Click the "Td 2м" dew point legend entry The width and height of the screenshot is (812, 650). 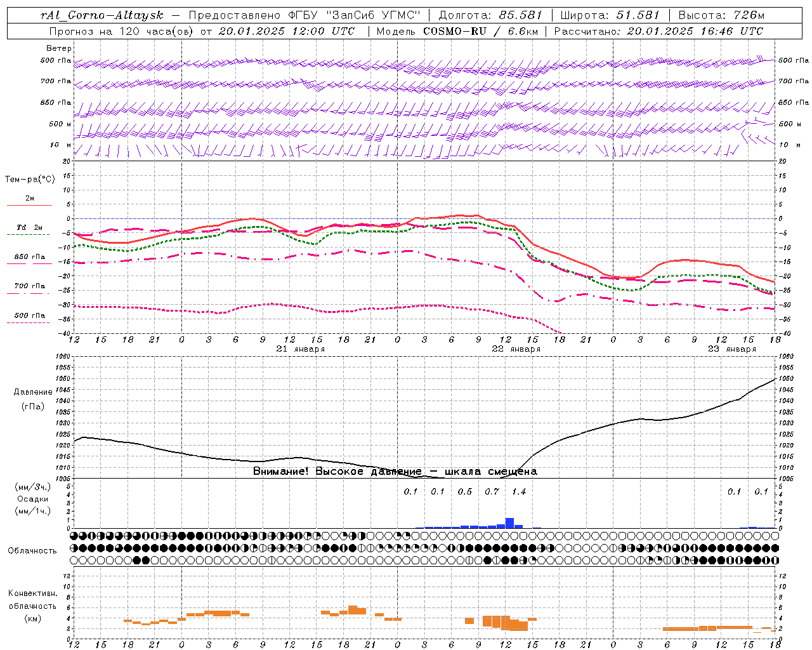(29, 227)
